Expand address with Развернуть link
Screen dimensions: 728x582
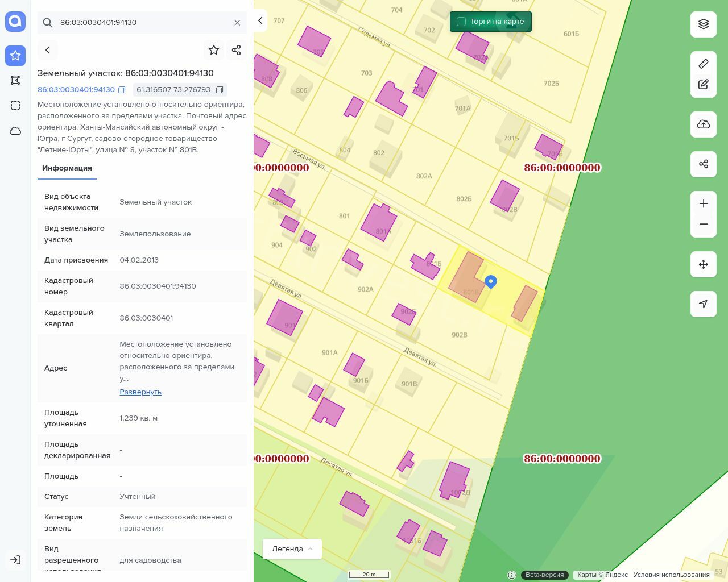[140, 392]
